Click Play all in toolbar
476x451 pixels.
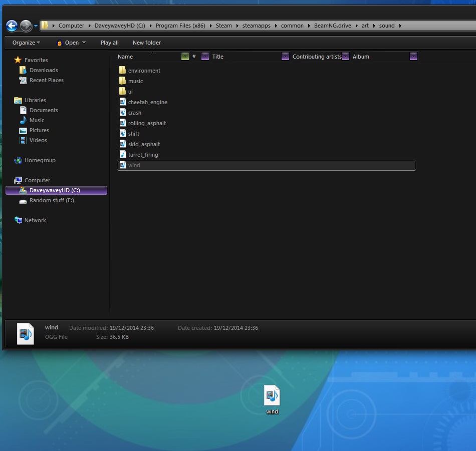pyautogui.click(x=110, y=43)
